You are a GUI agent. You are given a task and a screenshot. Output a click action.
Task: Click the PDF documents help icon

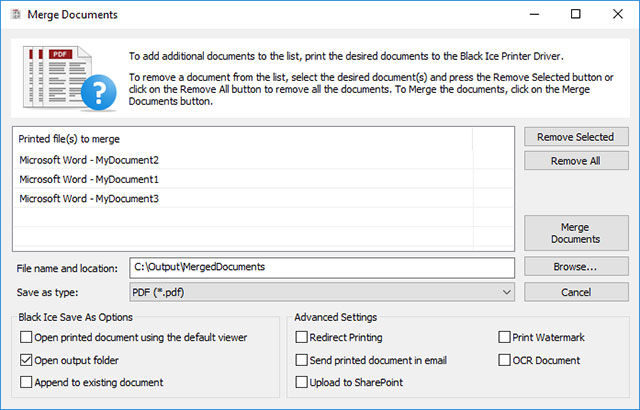coord(69,78)
